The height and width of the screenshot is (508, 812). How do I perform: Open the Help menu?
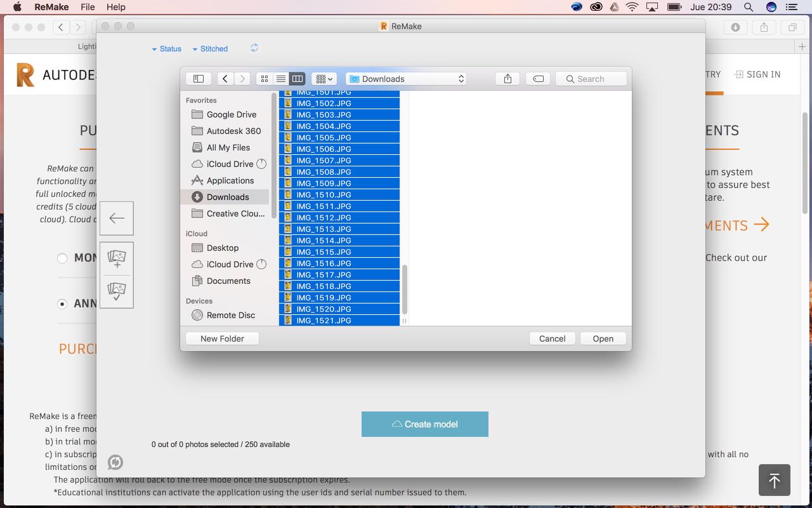116,7
